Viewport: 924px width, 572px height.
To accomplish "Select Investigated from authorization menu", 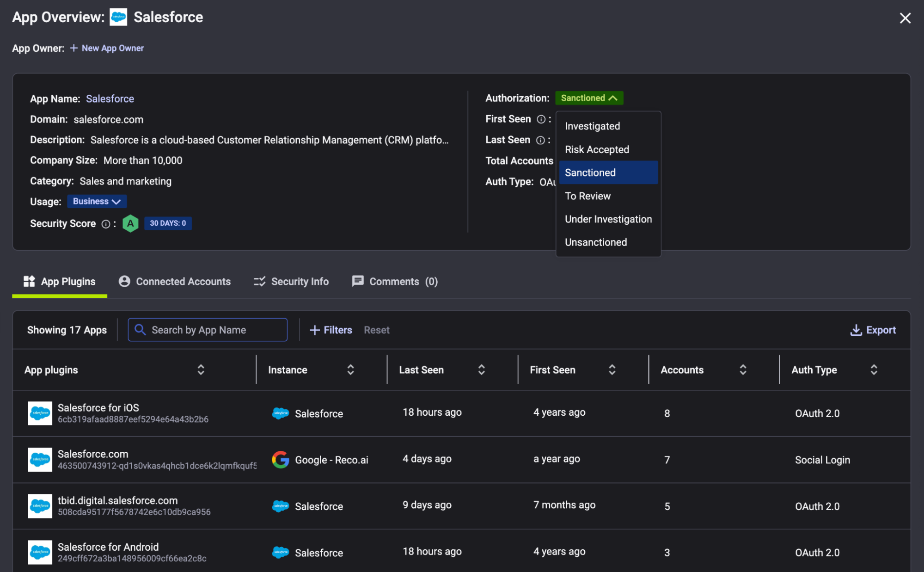I will point(608,126).
